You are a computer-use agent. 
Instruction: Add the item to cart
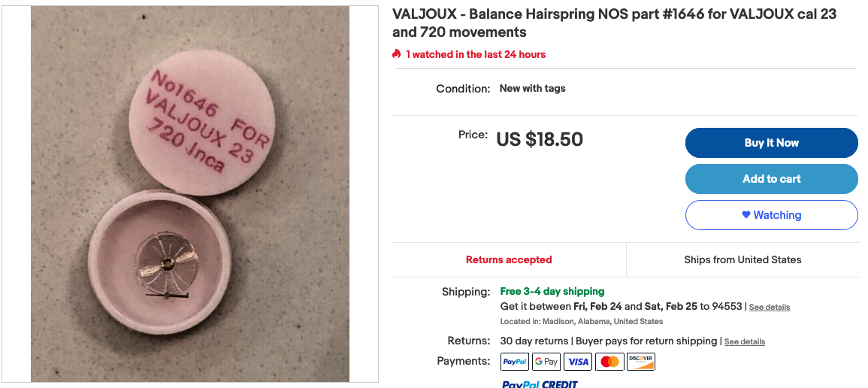pos(771,179)
